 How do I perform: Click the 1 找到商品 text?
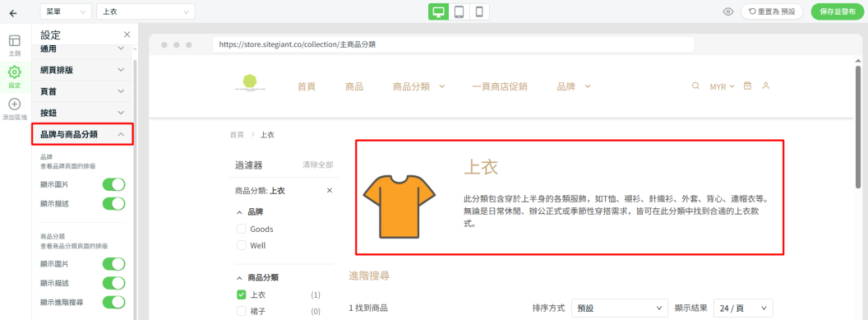coord(368,308)
